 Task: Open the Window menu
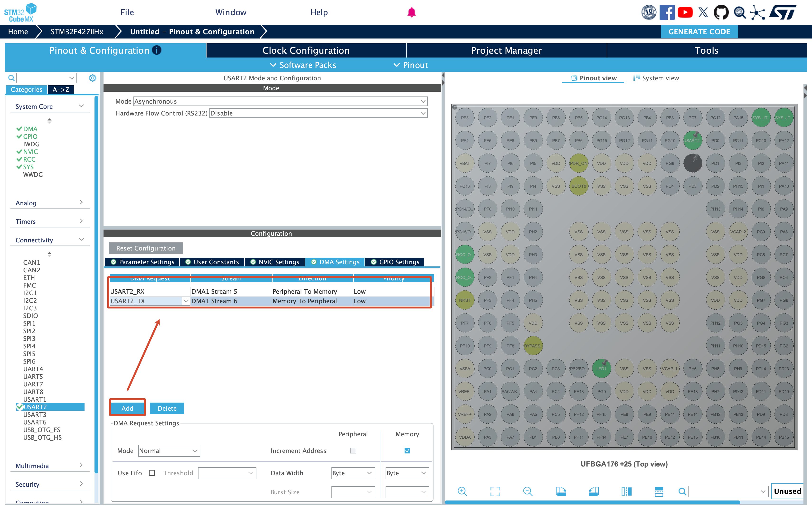point(231,13)
